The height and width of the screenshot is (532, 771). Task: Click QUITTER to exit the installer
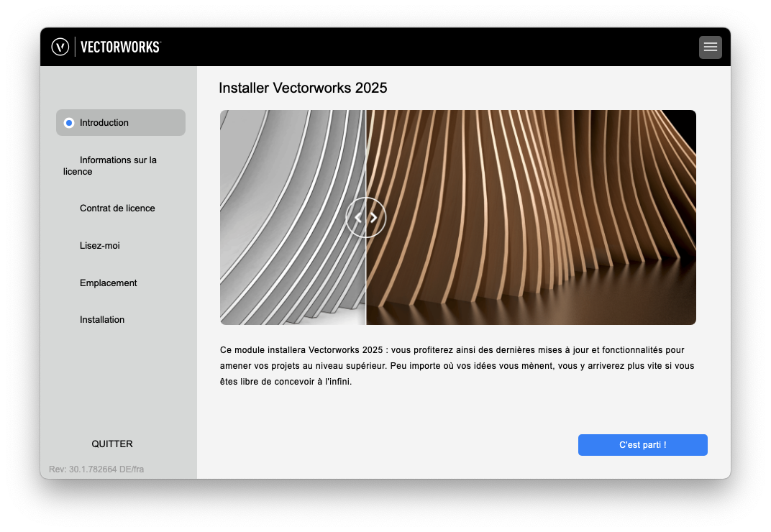pyautogui.click(x=112, y=444)
